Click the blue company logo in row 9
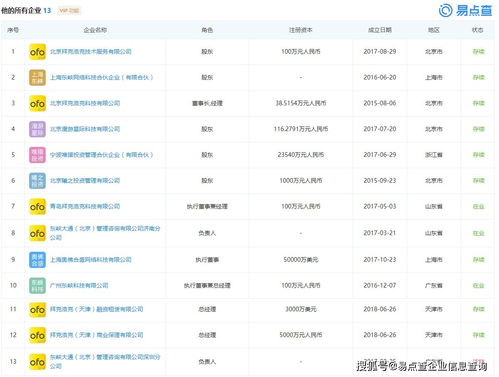Screen dimensions: 499x377 click(37, 260)
